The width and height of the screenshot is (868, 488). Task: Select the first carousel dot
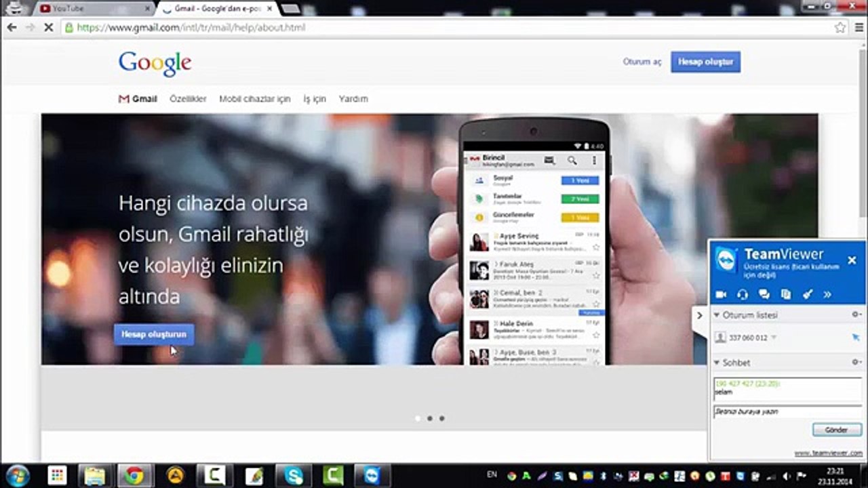coord(417,418)
